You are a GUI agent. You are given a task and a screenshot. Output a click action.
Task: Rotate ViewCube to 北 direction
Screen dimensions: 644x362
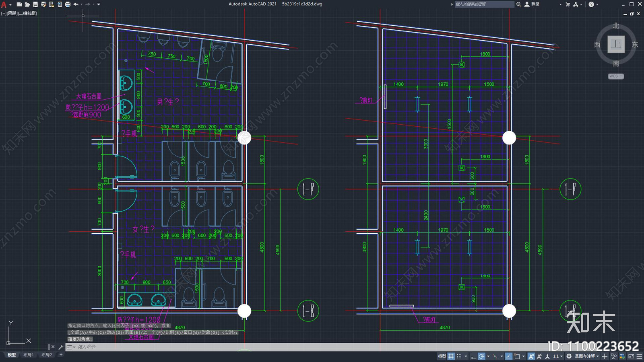pos(616,26)
